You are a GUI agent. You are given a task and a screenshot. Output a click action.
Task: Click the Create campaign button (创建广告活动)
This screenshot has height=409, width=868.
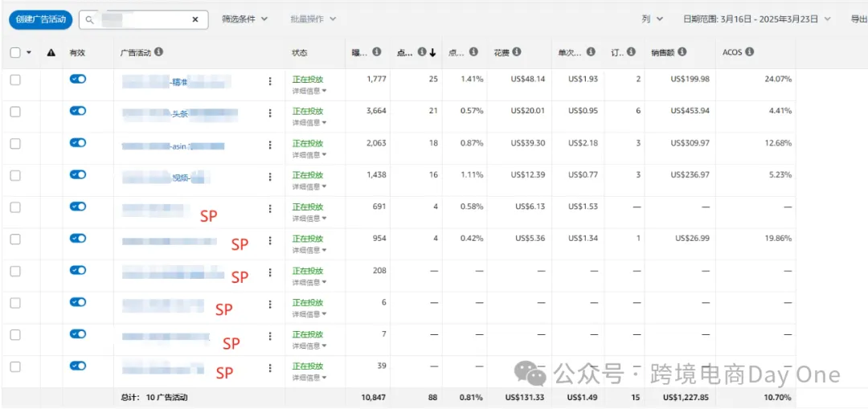click(40, 19)
